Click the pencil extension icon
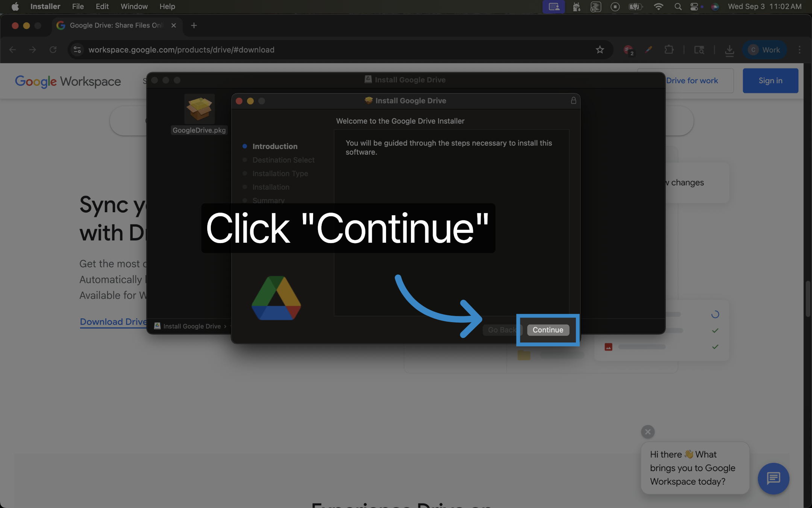The image size is (812, 508). pos(648,50)
